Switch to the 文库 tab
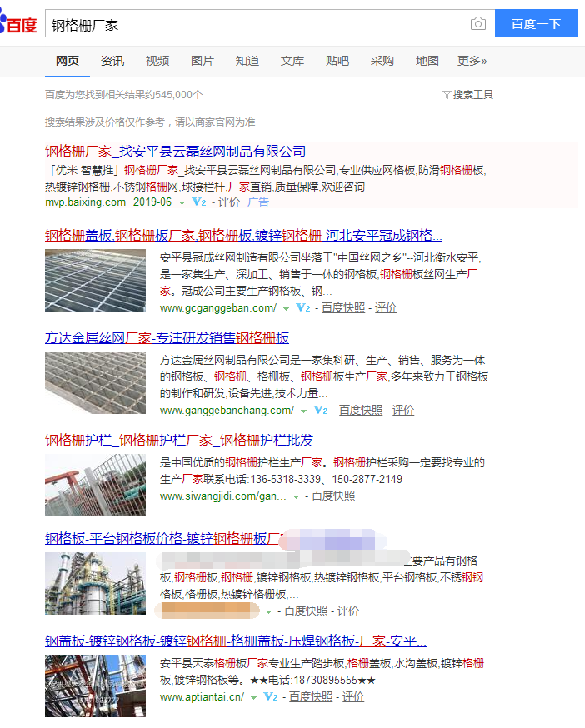Image resolution: width=585 pixels, height=728 pixels. [292, 61]
